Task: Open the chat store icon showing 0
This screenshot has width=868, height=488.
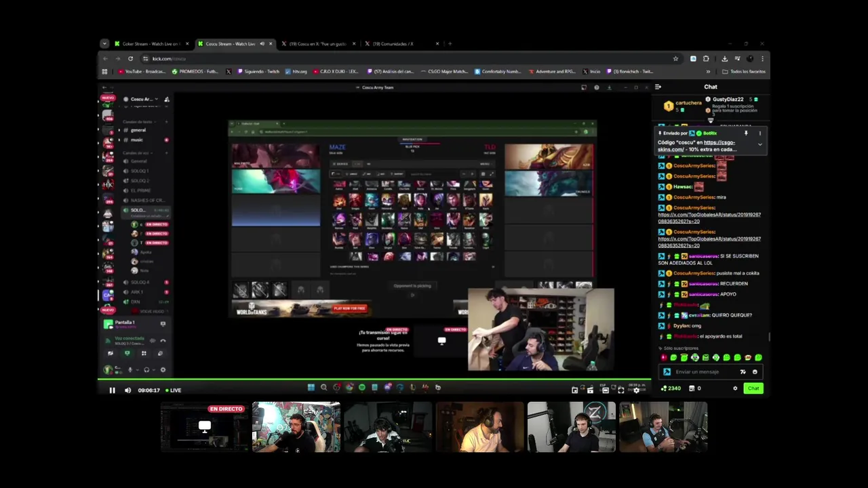Action: (x=695, y=388)
